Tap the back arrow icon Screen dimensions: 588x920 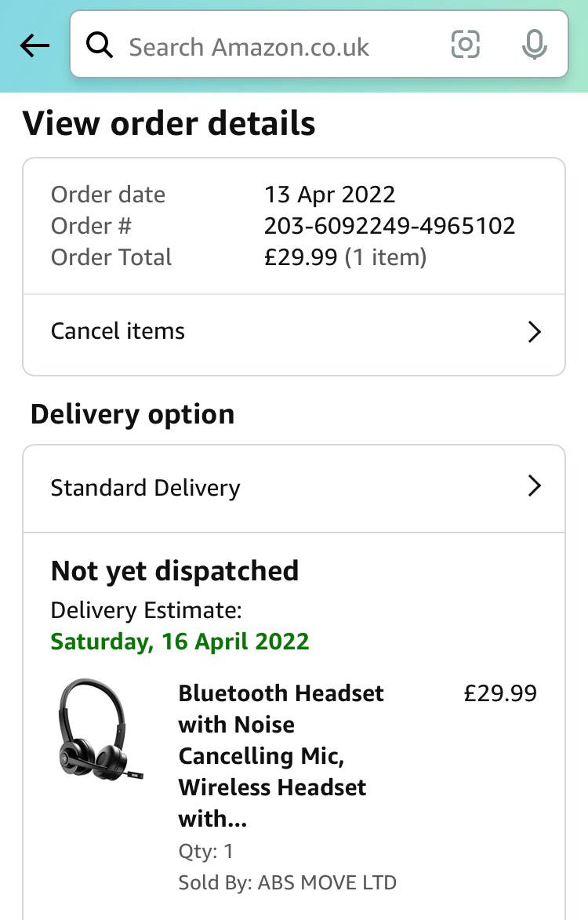tap(34, 46)
